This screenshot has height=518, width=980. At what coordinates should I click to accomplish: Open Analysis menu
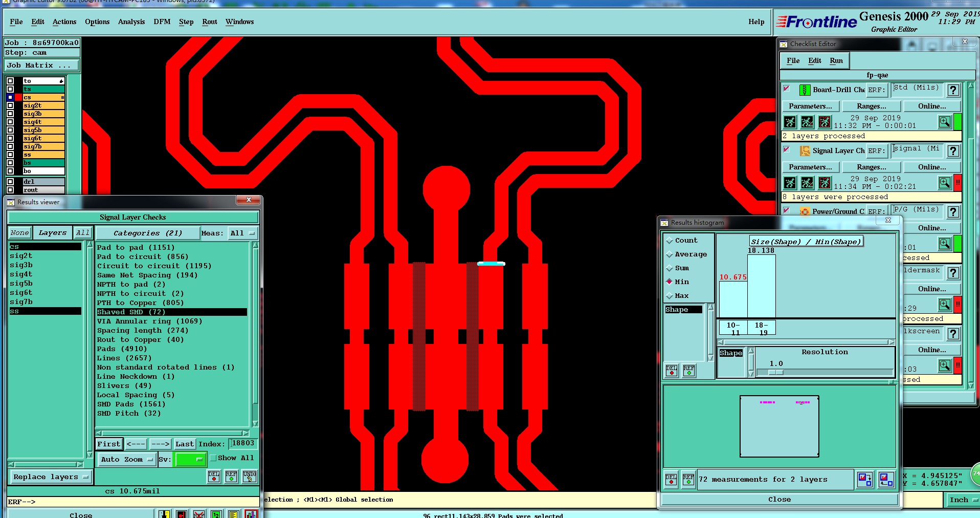[131, 21]
